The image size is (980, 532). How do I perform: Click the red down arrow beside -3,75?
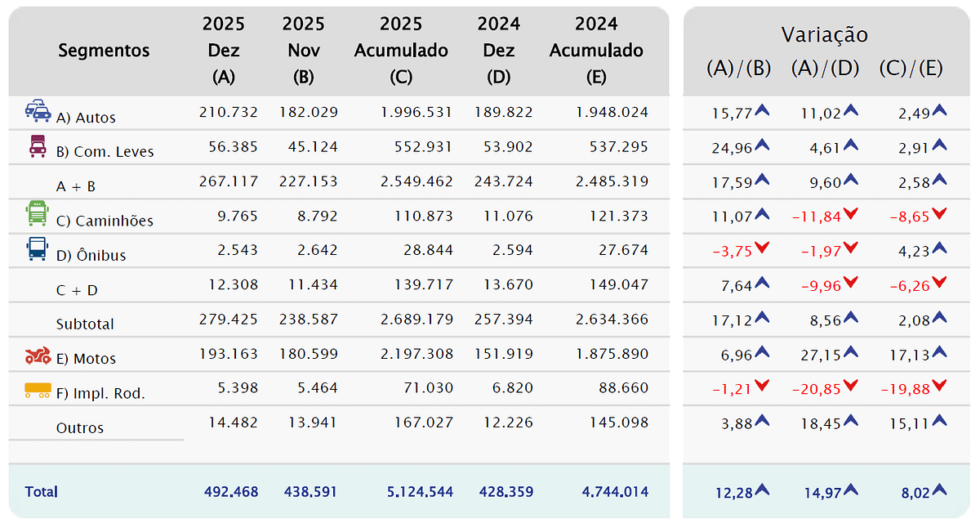pos(762,249)
